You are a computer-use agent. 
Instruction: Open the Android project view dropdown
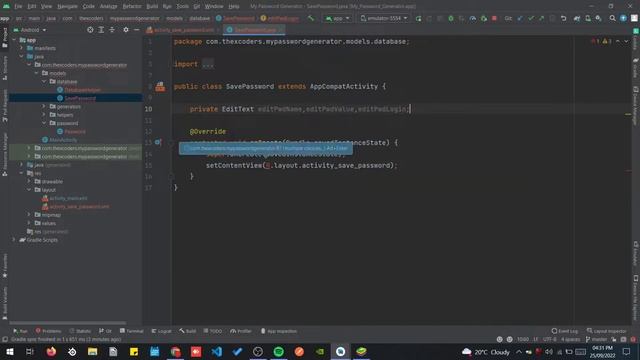coord(30,30)
